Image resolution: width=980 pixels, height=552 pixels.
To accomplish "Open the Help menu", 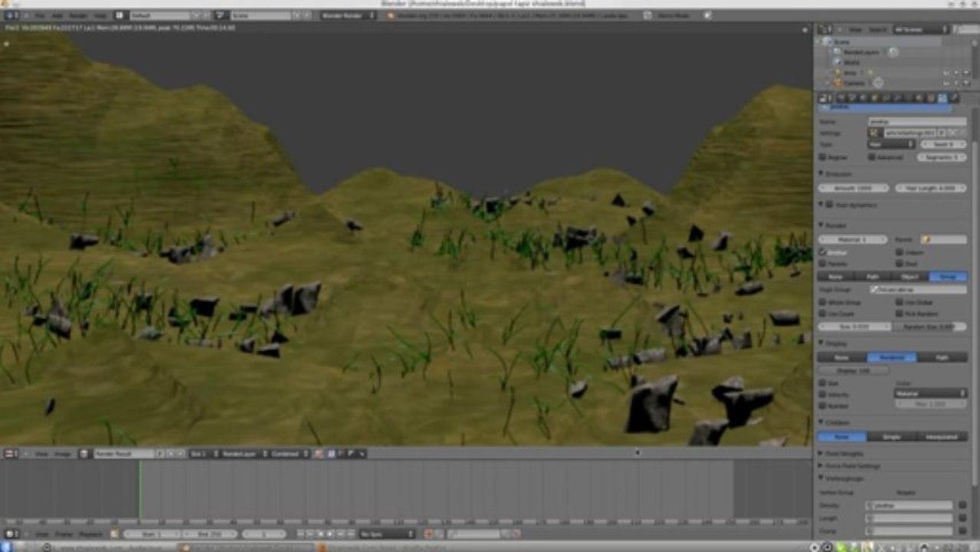I will tap(100, 15).
